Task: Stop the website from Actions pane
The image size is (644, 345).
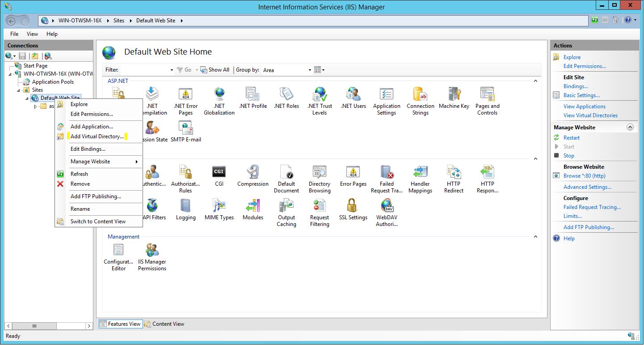Action: click(x=569, y=156)
